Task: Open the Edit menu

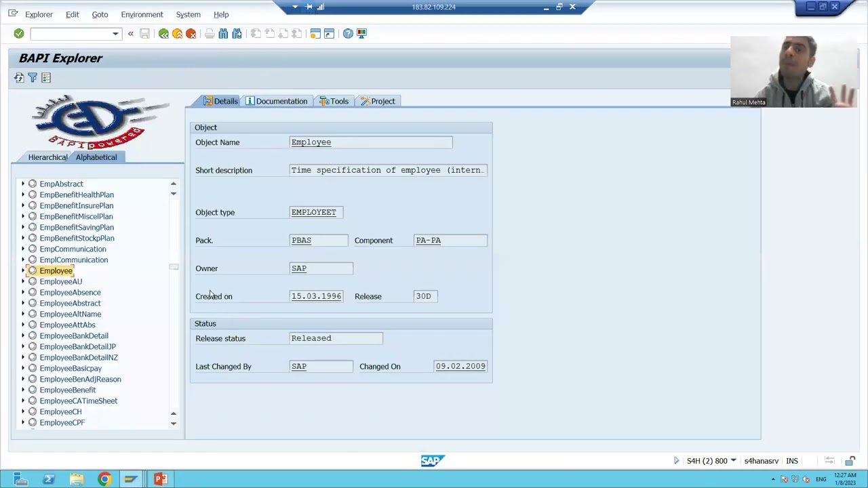Action: 73,14
